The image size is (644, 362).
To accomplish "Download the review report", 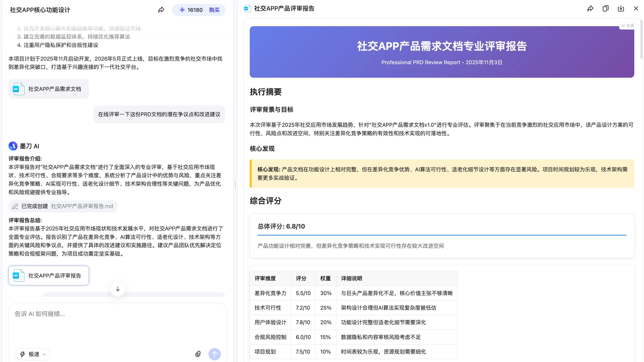I will (x=621, y=8).
